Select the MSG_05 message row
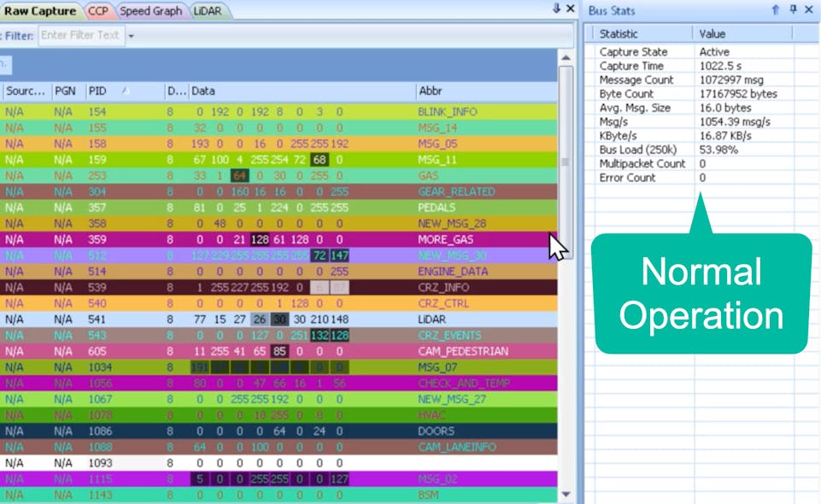The height and width of the screenshot is (504, 821). (279, 144)
